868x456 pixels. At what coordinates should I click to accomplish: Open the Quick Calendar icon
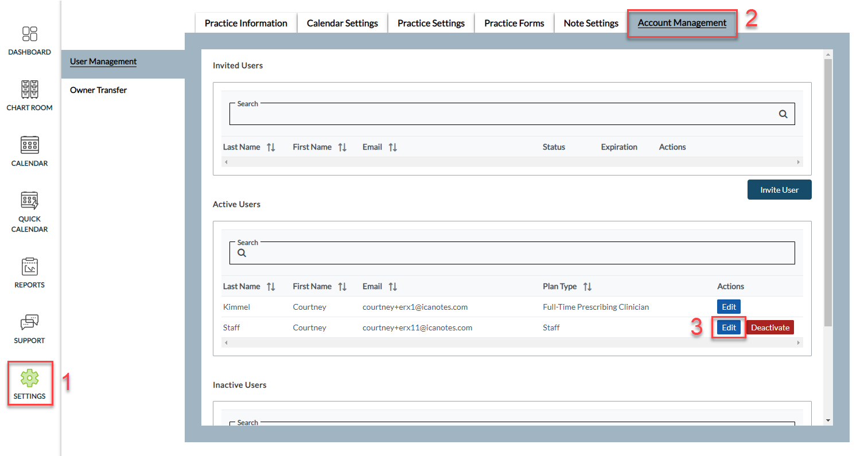point(30,201)
